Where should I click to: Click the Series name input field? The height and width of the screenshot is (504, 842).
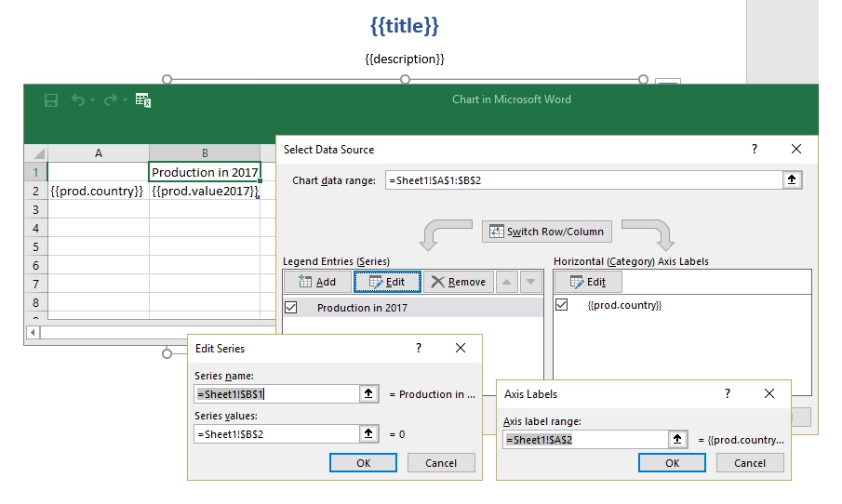(x=276, y=394)
